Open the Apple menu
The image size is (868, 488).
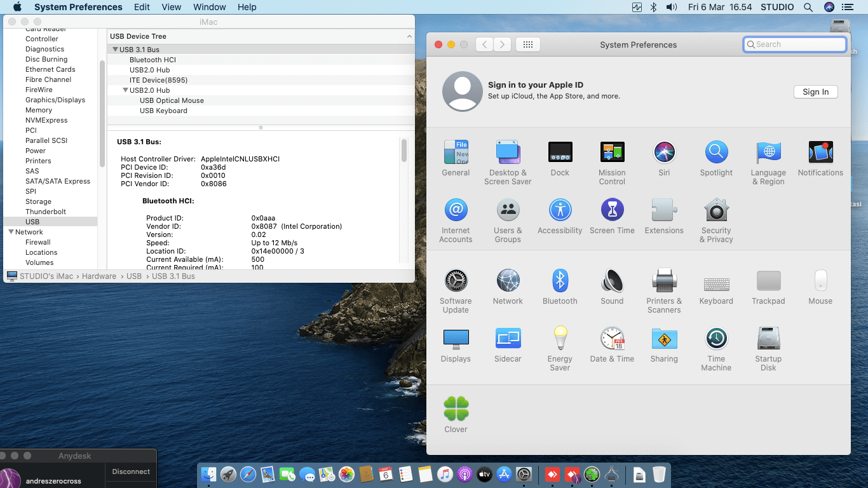[17, 7]
